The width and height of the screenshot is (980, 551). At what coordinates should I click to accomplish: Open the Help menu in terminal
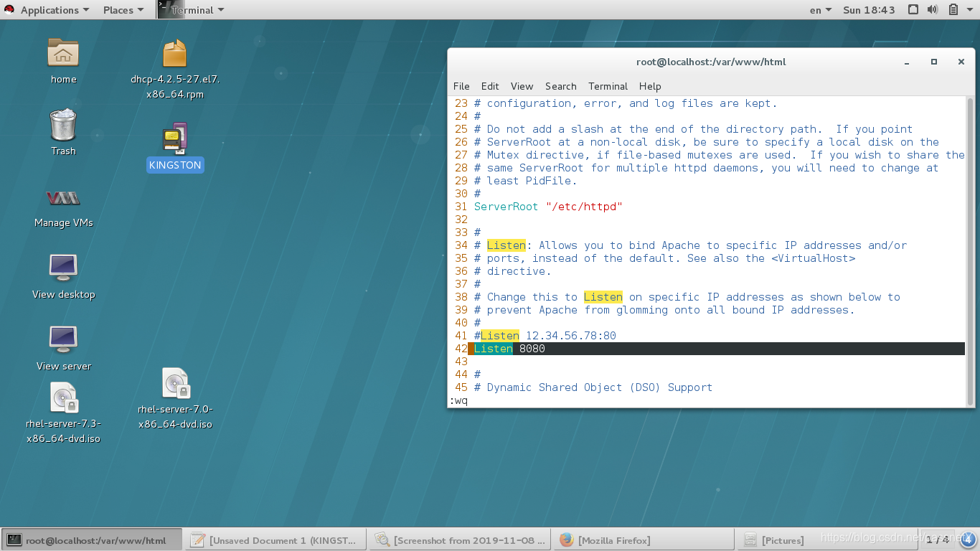pyautogui.click(x=650, y=86)
